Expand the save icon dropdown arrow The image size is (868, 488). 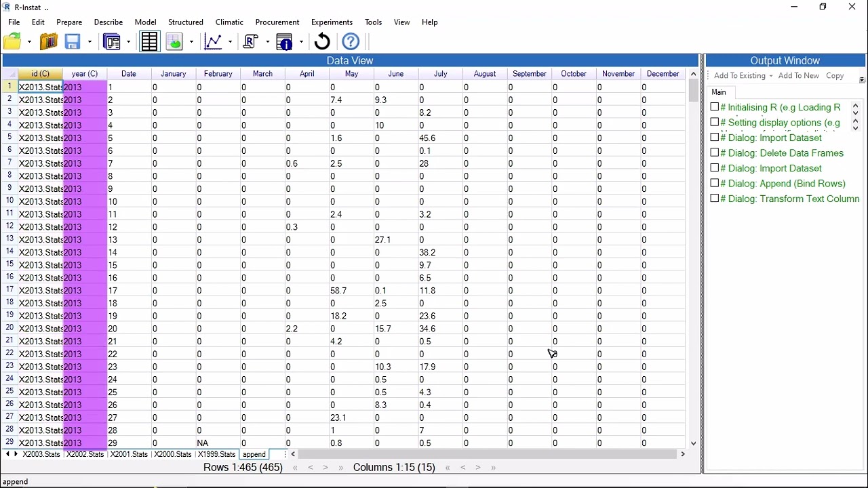click(90, 42)
